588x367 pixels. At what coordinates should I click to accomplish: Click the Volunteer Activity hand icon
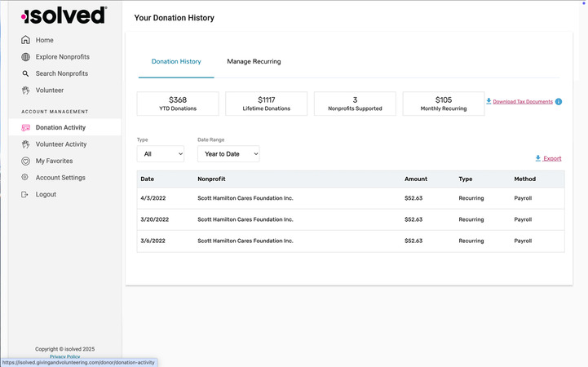25,144
